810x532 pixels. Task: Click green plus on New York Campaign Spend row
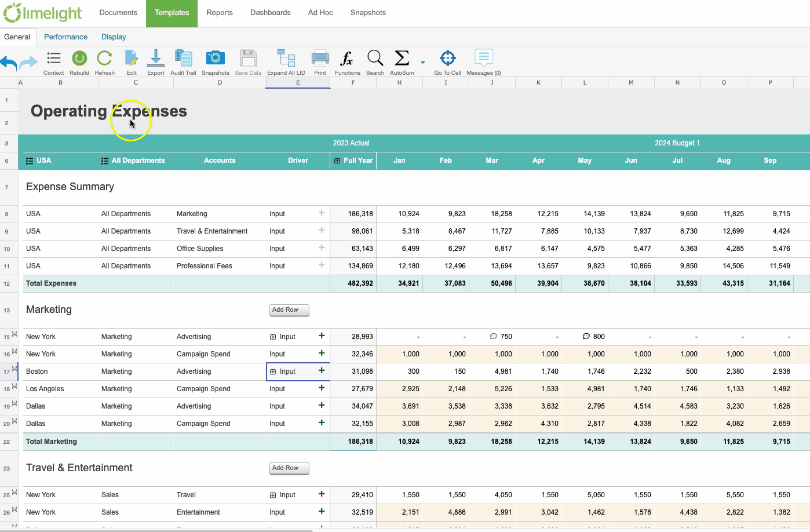click(x=322, y=353)
